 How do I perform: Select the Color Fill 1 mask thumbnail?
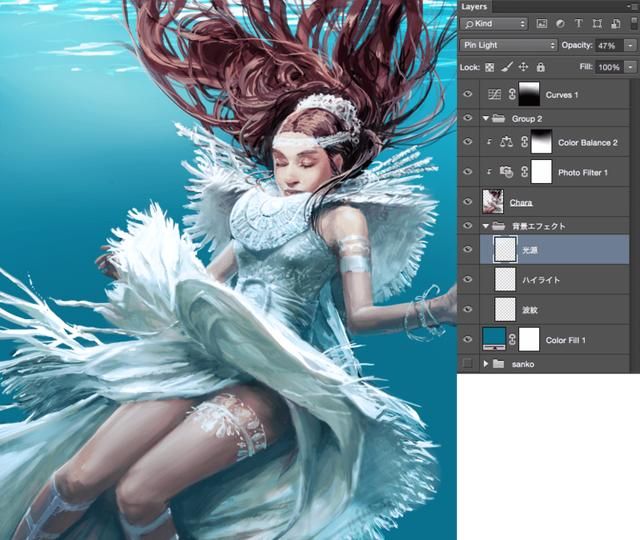(x=529, y=339)
